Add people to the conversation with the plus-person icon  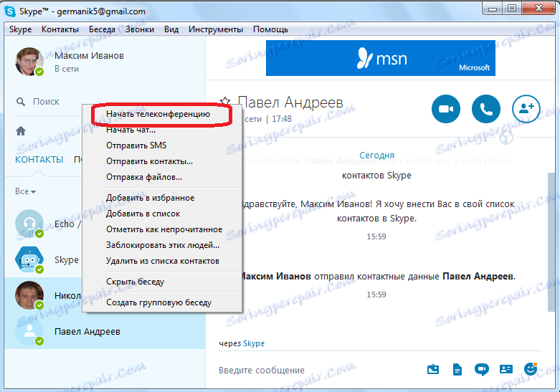click(x=526, y=109)
